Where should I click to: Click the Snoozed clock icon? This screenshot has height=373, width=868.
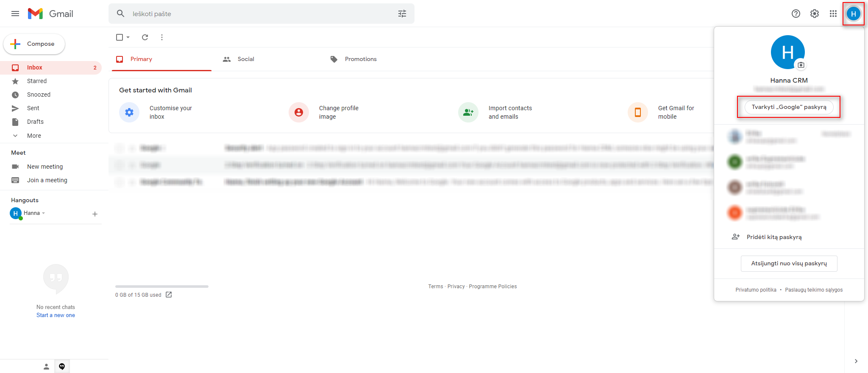click(x=15, y=95)
